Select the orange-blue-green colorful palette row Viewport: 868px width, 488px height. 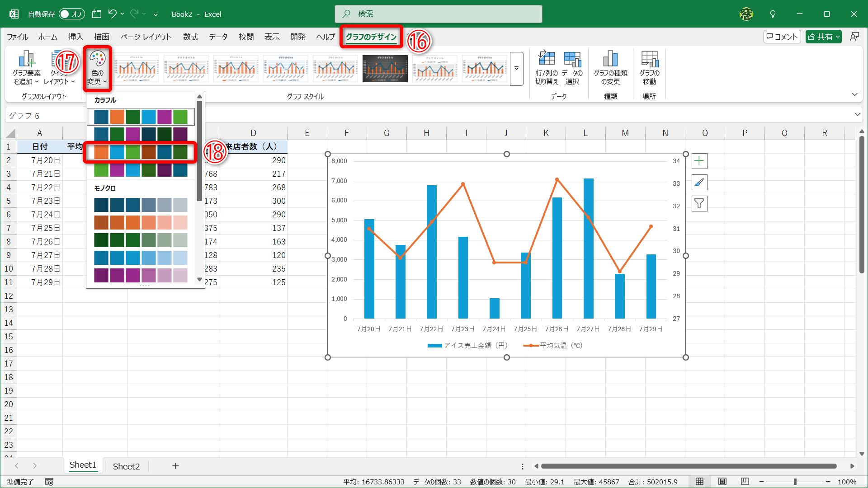pos(141,152)
